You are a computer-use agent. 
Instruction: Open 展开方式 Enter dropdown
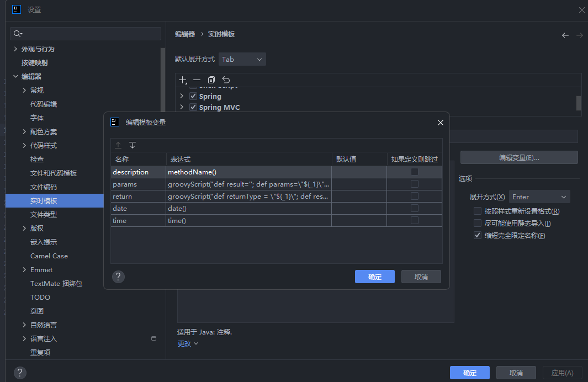(x=539, y=197)
